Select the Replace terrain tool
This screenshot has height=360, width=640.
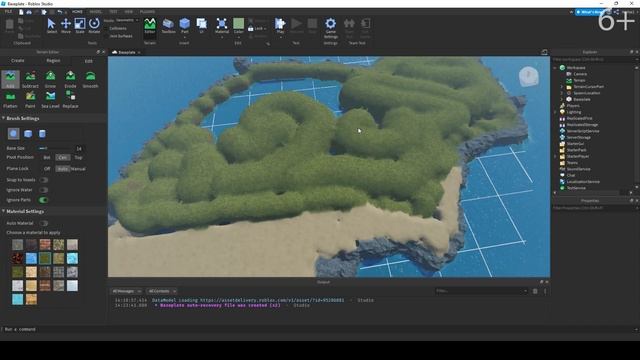click(x=70, y=99)
